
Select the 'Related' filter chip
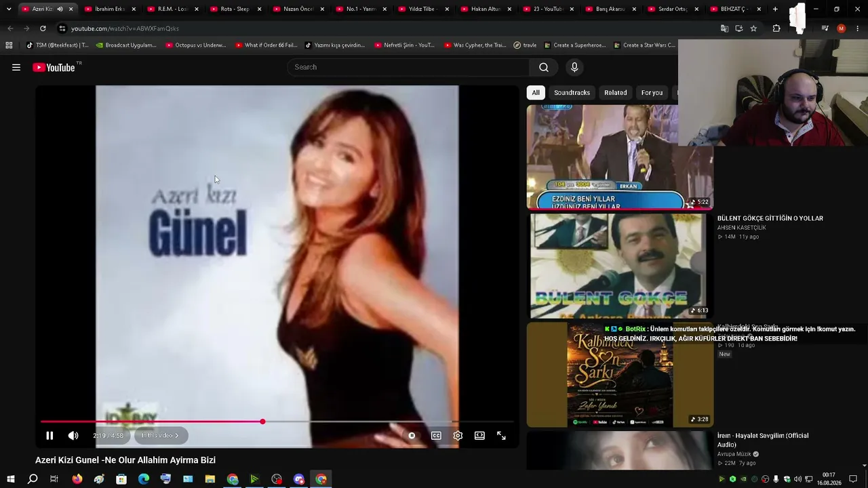(616, 92)
